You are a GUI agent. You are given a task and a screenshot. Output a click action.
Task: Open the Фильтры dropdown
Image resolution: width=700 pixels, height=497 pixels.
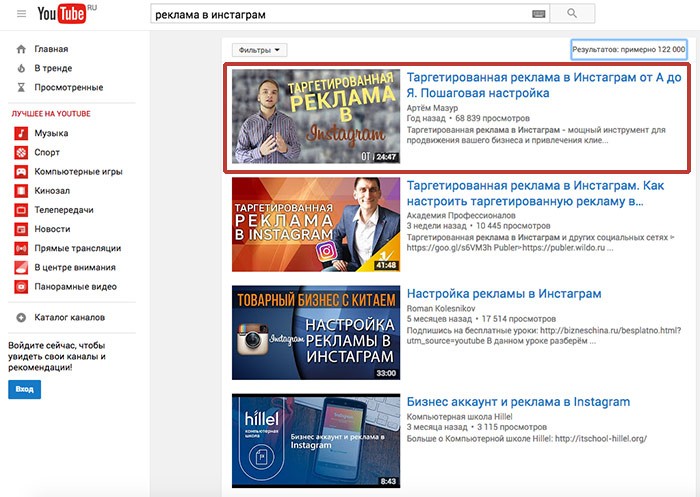[x=259, y=50]
